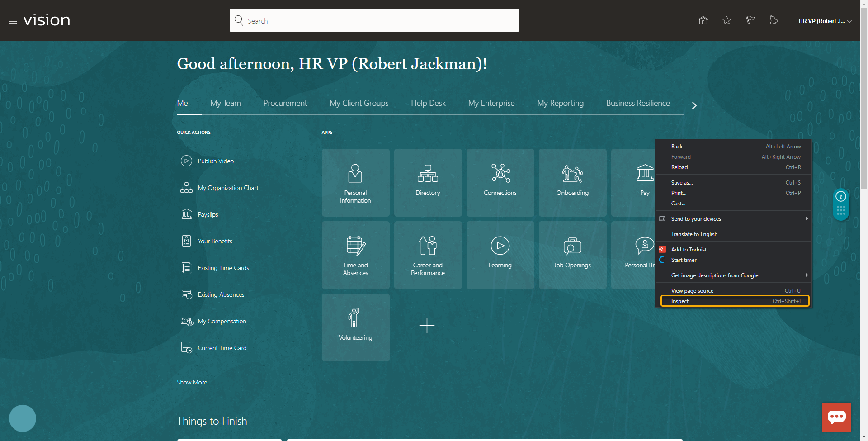Open the Pay app tile
This screenshot has width=868, height=441.
[x=633, y=183]
